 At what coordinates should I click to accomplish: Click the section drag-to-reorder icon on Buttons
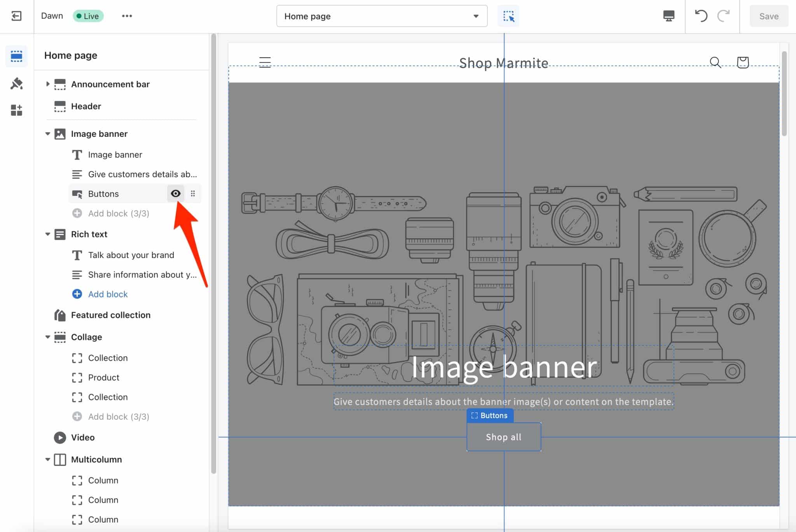click(x=192, y=194)
